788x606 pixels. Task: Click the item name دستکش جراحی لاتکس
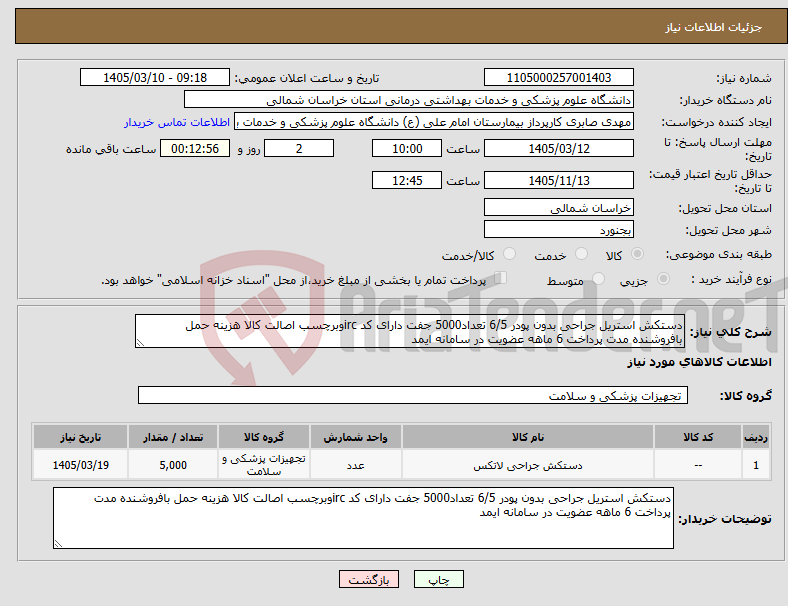[x=528, y=465]
